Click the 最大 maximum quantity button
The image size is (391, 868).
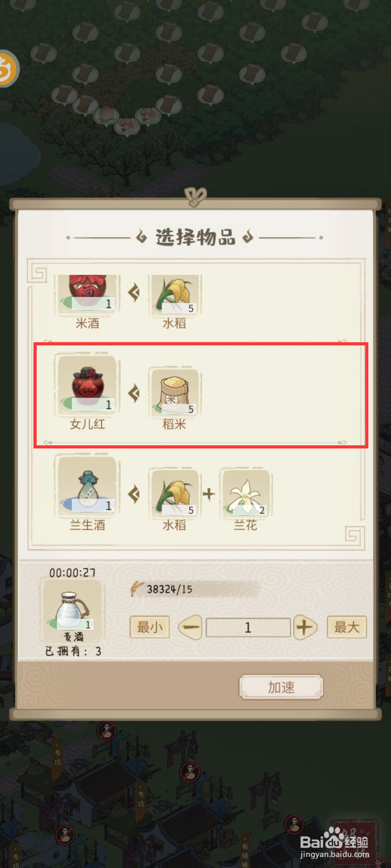tap(347, 627)
